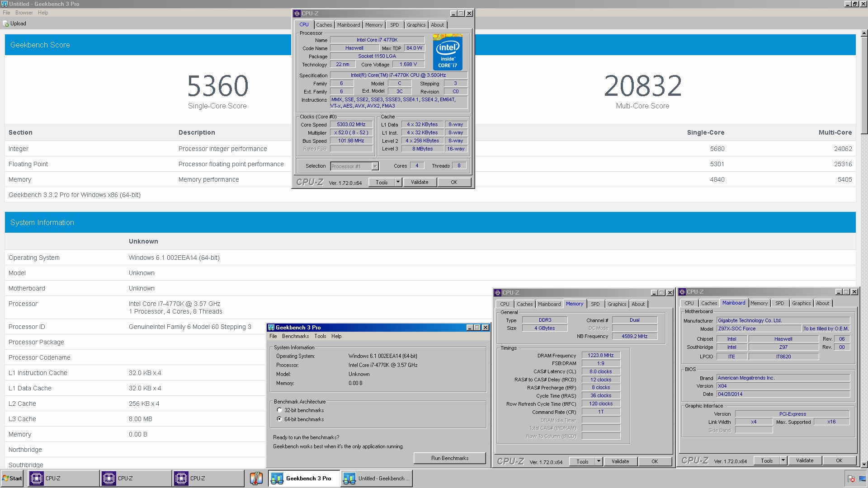Viewport: 868px width, 488px height.
Task: Select 32-bit benchmarks radio button
Action: pyautogui.click(x=279, y=410)
